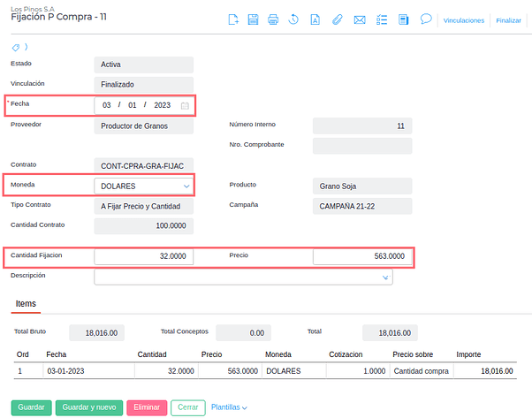Open the Plantillas dropdown

click(229, 407)
